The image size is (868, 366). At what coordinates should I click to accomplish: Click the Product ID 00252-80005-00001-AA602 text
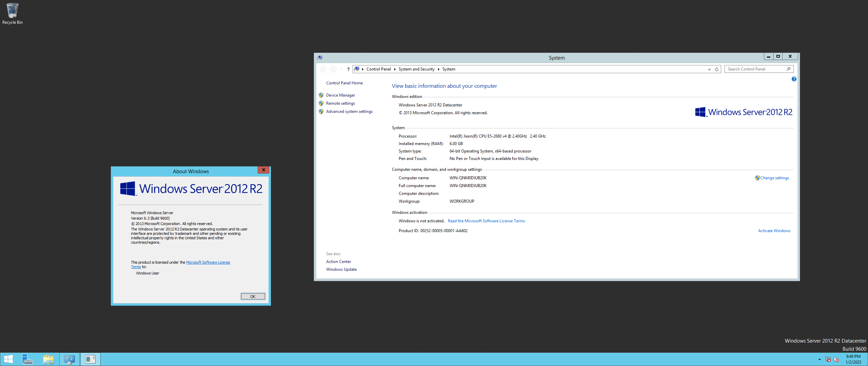pyautogui.click(x=433, y=231)
